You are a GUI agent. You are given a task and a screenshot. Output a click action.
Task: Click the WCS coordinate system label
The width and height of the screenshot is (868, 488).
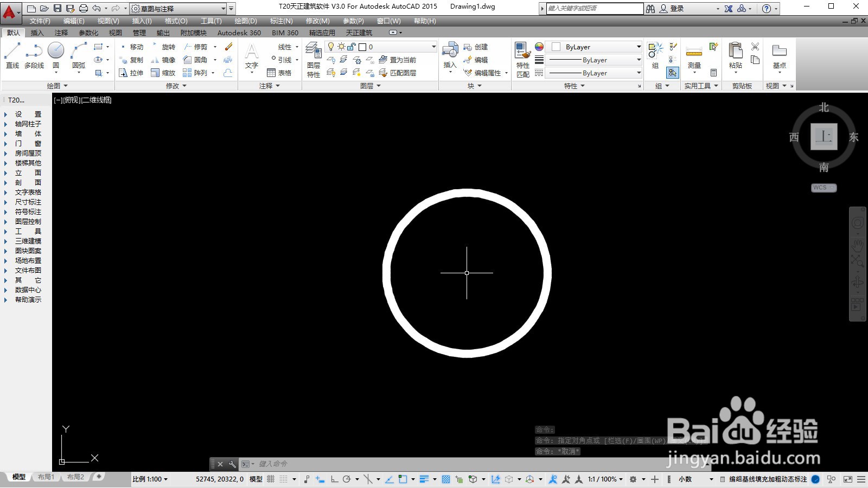[824, 188]
